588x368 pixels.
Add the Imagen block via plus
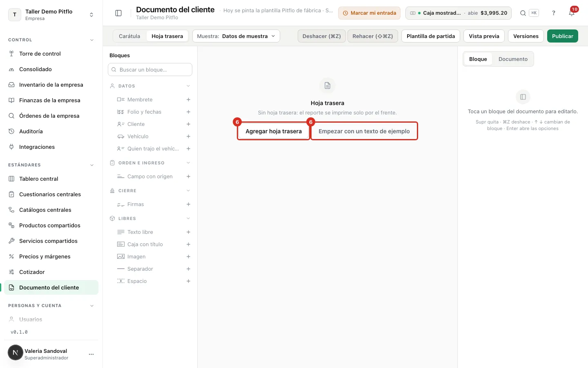click(x=188, y=257)
